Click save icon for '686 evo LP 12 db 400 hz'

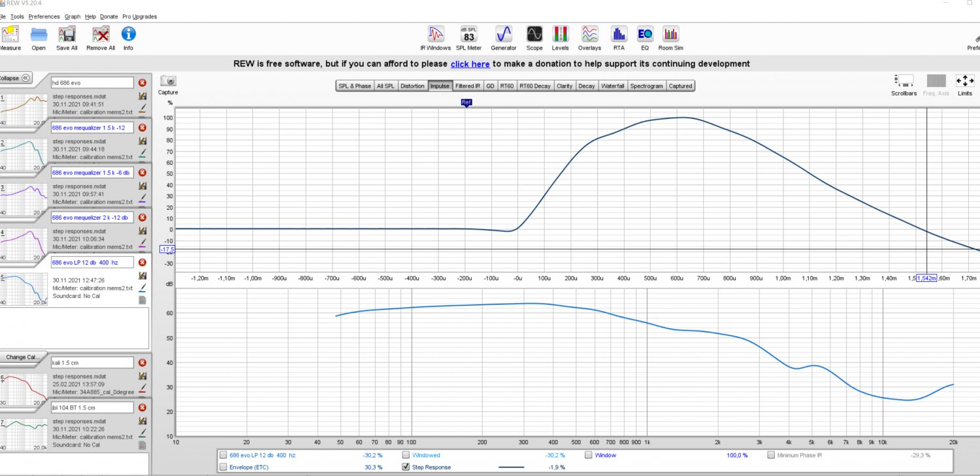(x=142, y=276)
